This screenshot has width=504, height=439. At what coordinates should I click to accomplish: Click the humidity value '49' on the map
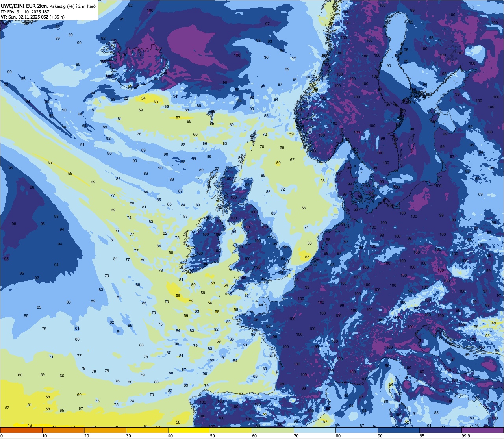tap(494, 323)
